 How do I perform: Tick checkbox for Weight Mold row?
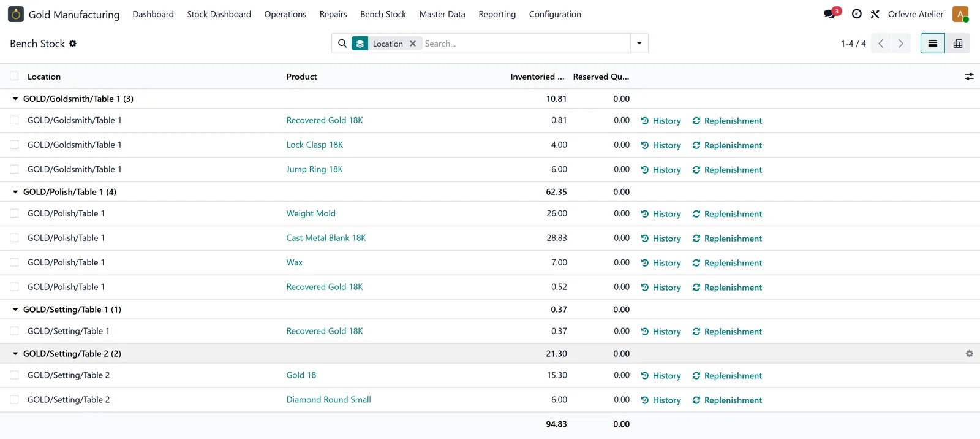pos(14,213)
